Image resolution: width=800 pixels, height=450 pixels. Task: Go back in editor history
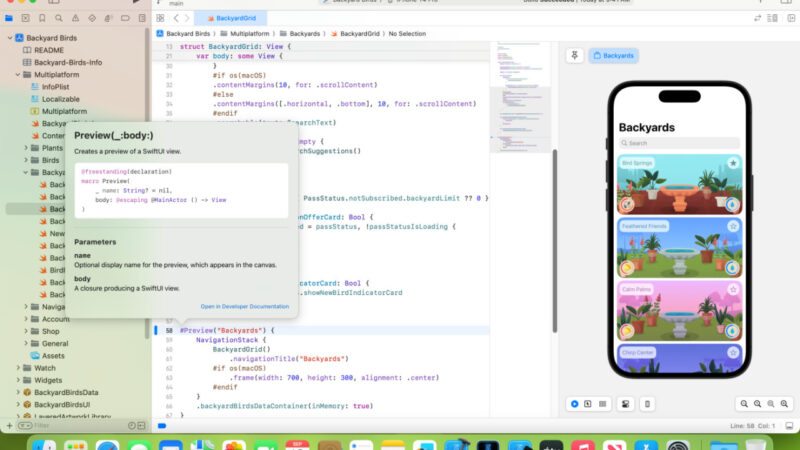pos(176,18)
